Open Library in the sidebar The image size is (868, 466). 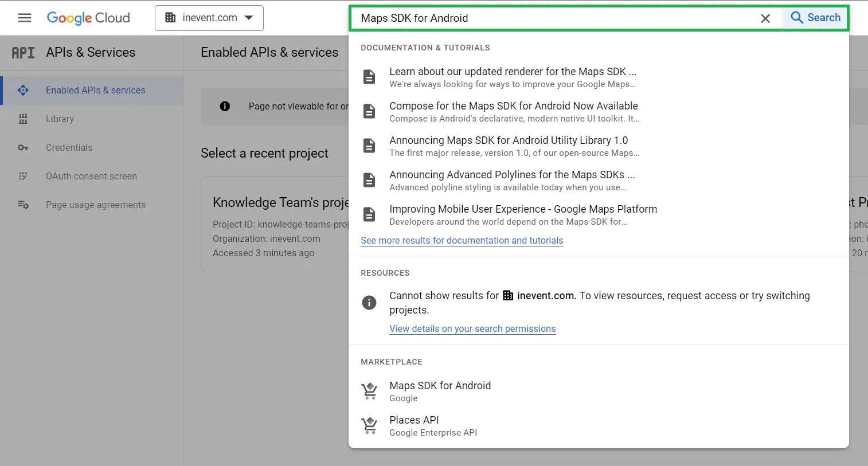[x=92, y=119]
